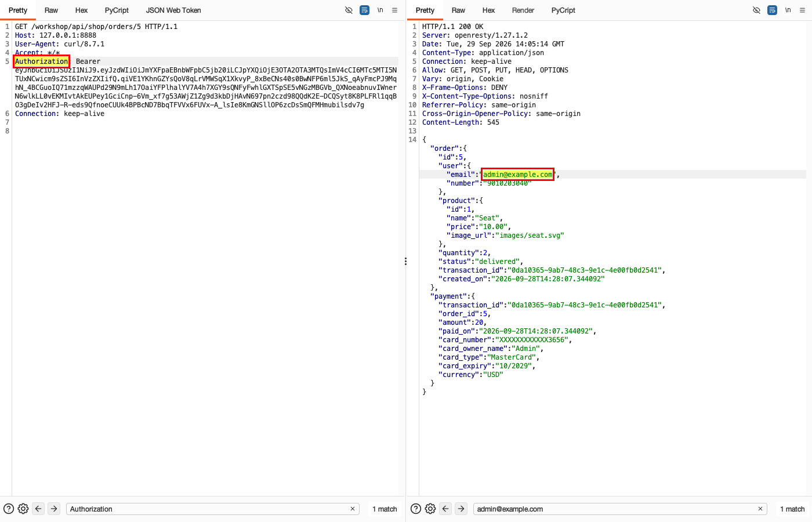Click the Host: 127.0.0.1:8888 header line
812x522 pixels.
click(x=56, y=35)
